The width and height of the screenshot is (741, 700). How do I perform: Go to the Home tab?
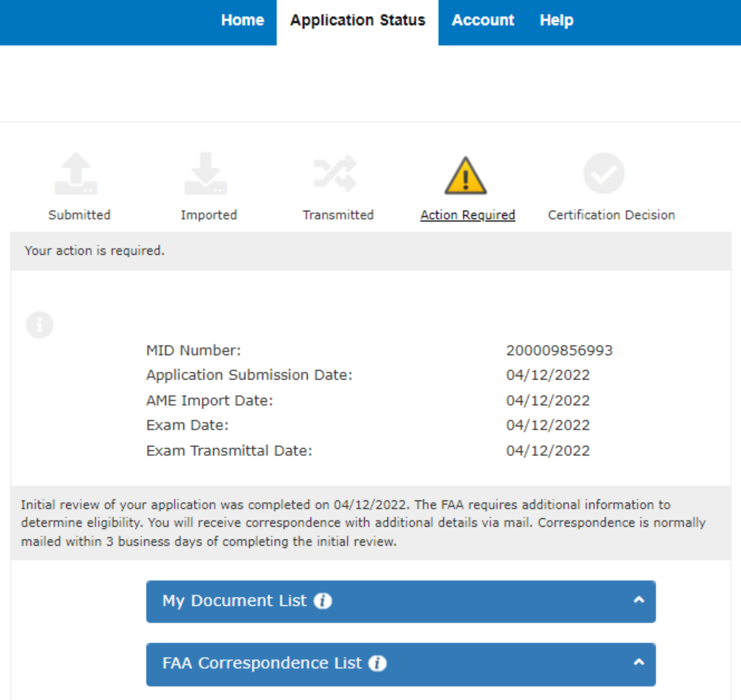(243, 20)
